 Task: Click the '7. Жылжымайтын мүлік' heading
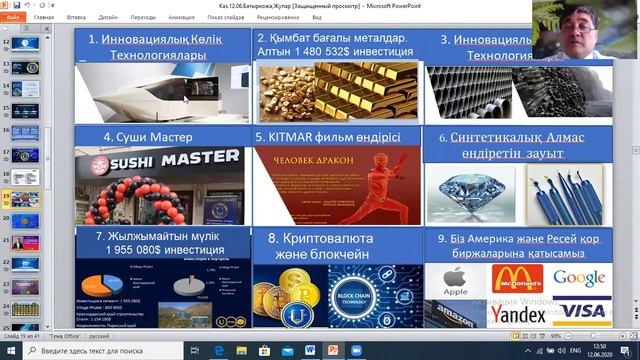158,236
